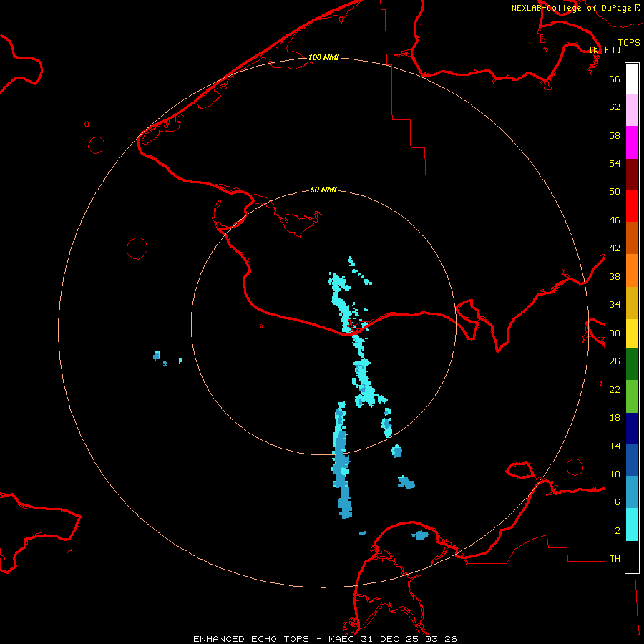Viewport: 644px width, 644px height.
Task: Click the '[K FT]' units label
Action: (605, 49)
